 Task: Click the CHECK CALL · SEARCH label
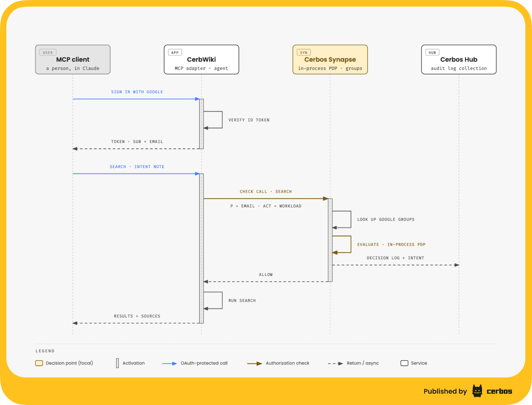[x=266, y=192]
